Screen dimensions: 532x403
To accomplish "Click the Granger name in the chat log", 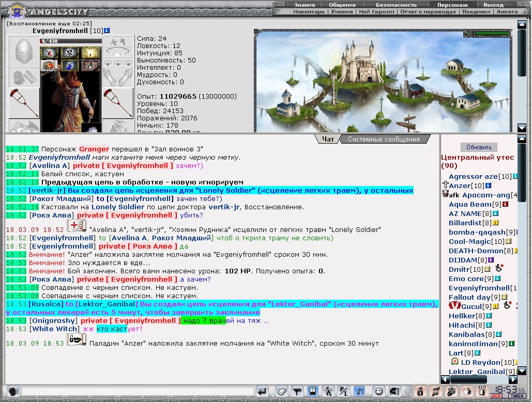I will 94,149.
